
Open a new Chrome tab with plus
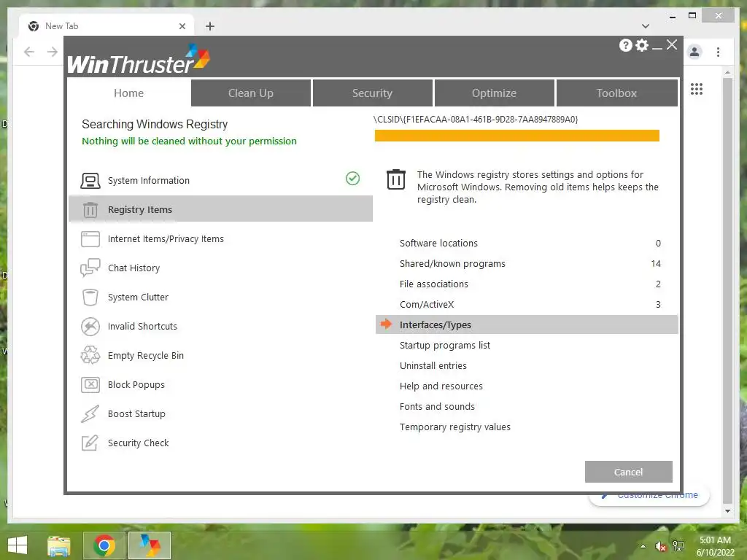coord(210,26)
